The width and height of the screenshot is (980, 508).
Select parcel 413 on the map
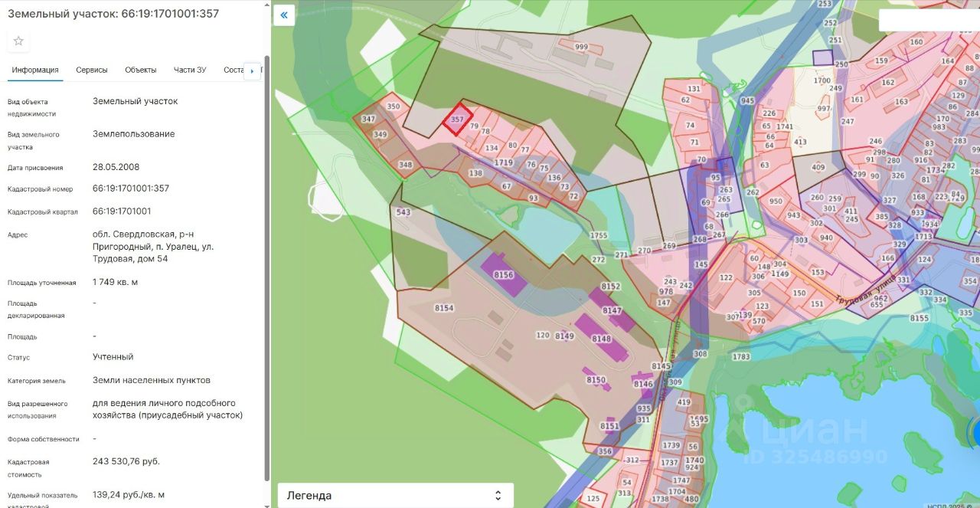pos(800,142)
